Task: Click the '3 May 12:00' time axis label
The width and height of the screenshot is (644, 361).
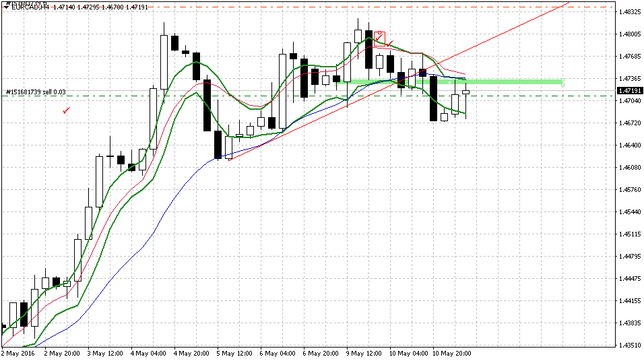Action: point(104,353)
